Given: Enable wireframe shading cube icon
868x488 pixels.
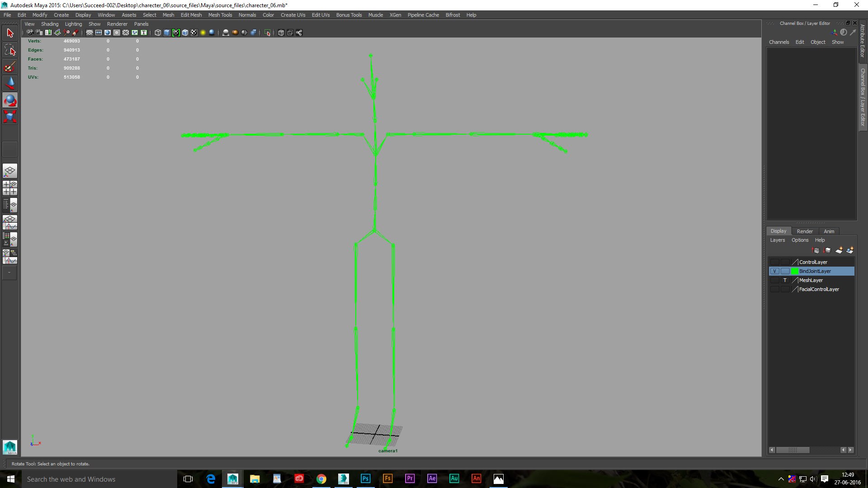Looking at the screenshot, I should 158,33.
